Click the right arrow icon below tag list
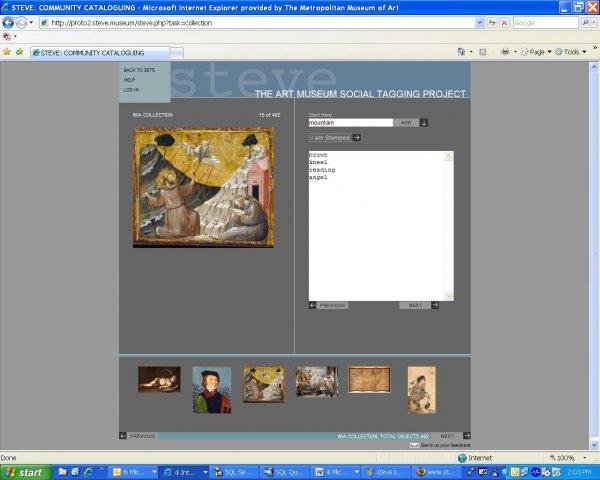The width and height of the screenshot is (600, 480). click(x=435, y=305)
